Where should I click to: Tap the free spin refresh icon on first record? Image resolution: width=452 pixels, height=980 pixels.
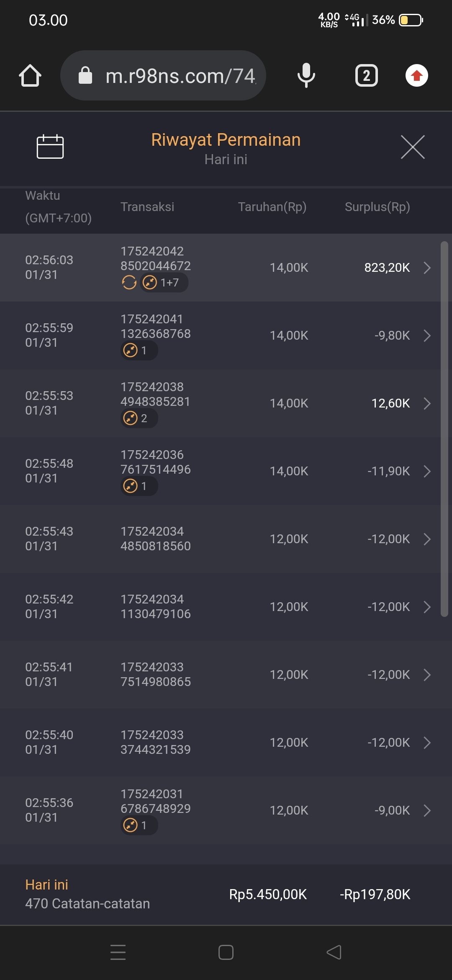[x=129, y=283]
